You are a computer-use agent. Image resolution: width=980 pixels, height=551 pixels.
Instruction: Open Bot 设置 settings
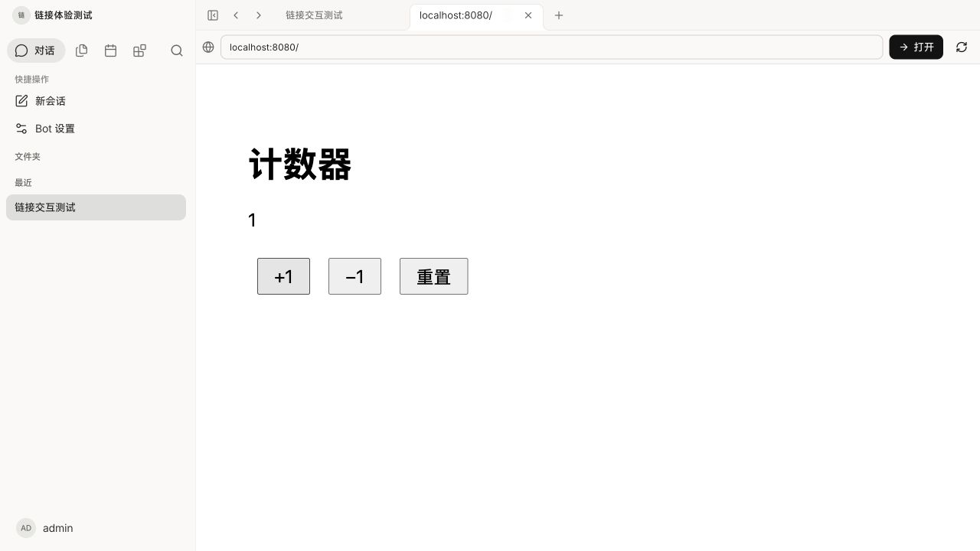tap(96, 129)
